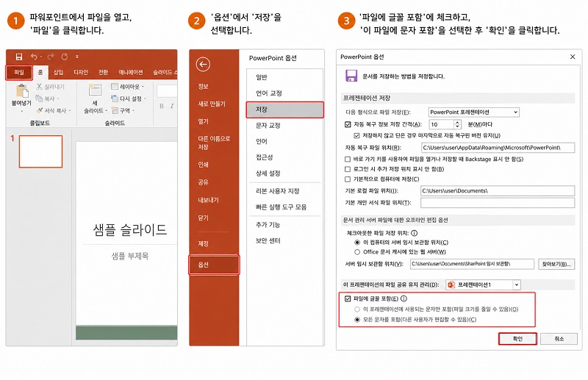Click the 새 슬라이드 icon

click(x=95, y=90)
